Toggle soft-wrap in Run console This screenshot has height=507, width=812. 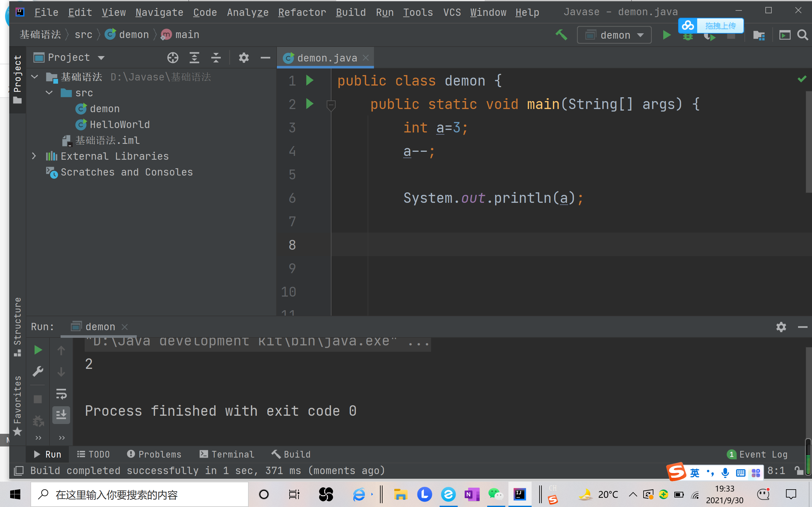click(61, 394)
